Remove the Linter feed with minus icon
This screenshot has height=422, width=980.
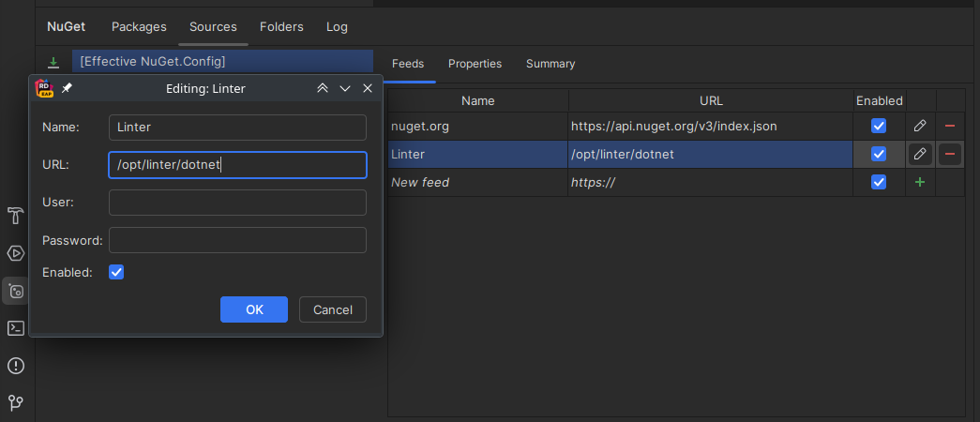point(950,154)
